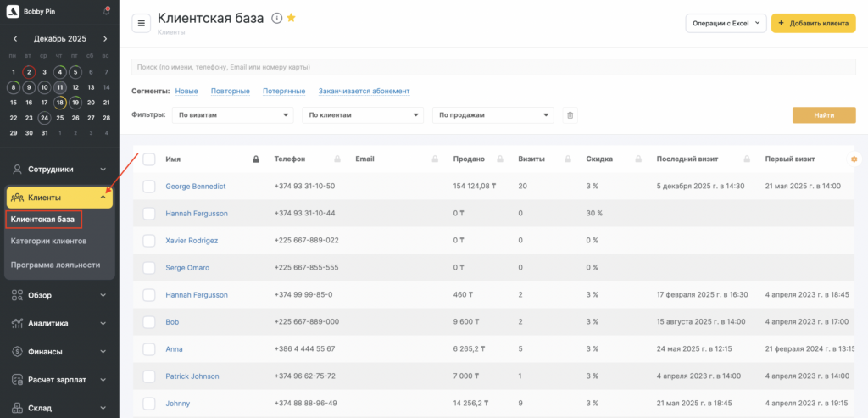Viewport: 868px width, 418px height.
Task: Expand the Операции с Excel dropdown
Action: [x=726, y=24]
